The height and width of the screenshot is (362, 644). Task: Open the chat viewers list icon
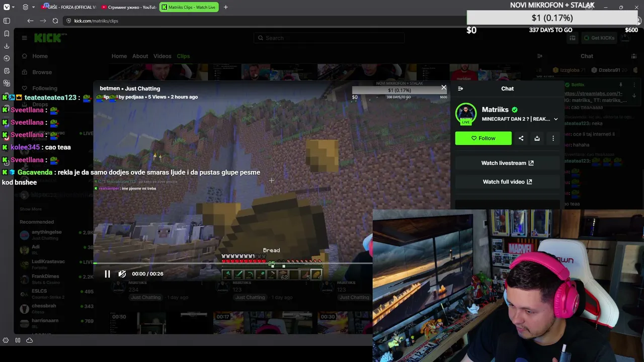coord(633,56)
